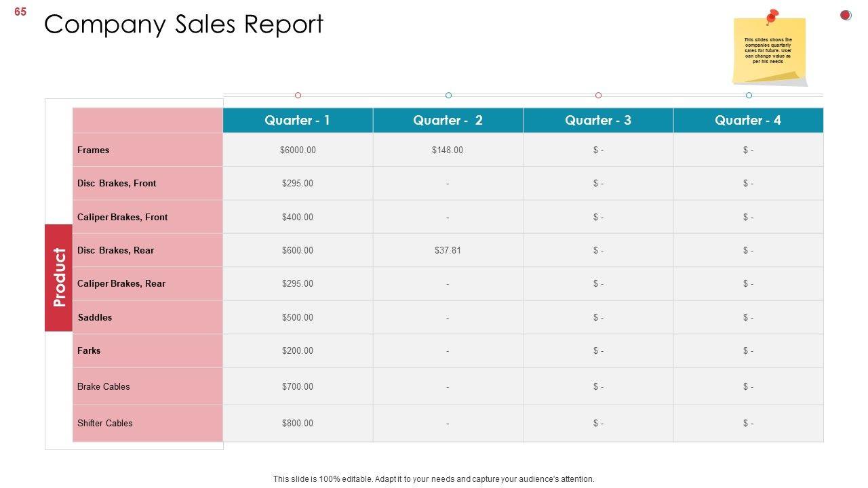Select the Frames product row label
Viewport: 868px width, 488px height.
pyautogui.click(x=94, y=150)
